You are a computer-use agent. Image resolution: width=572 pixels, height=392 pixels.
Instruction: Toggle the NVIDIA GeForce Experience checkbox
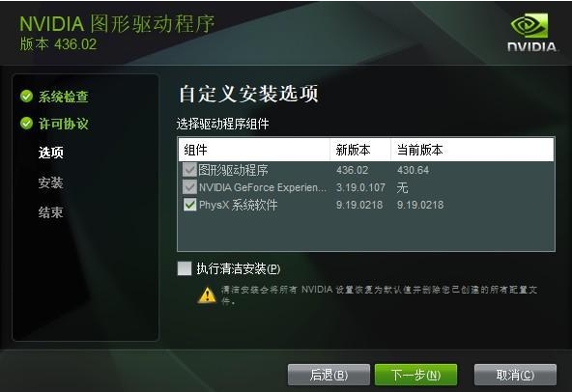coord(189,187)
